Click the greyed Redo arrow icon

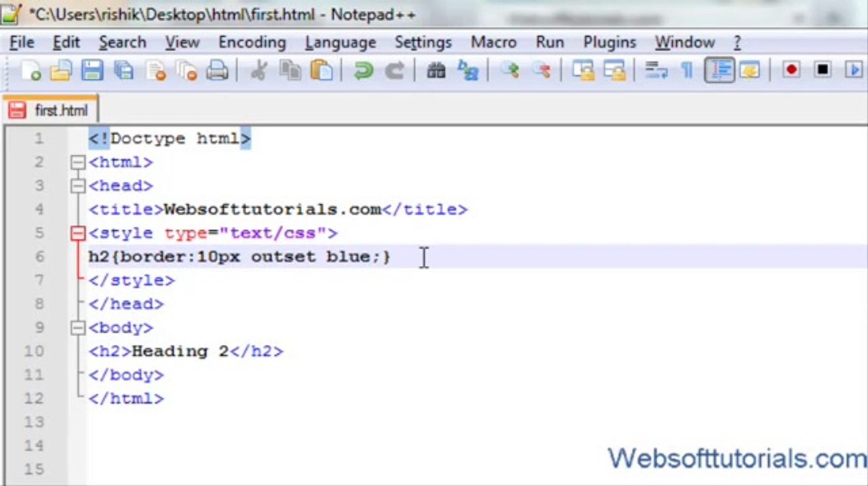(395, 70)
